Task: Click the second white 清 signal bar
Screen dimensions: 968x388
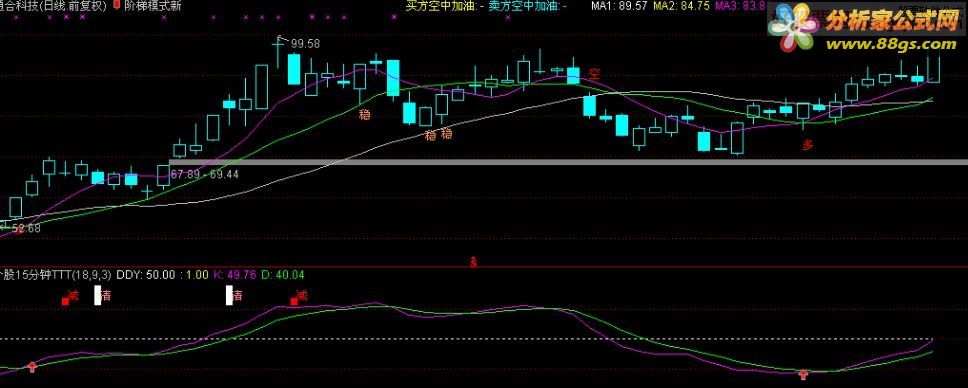Action: (x=229, y=295)
